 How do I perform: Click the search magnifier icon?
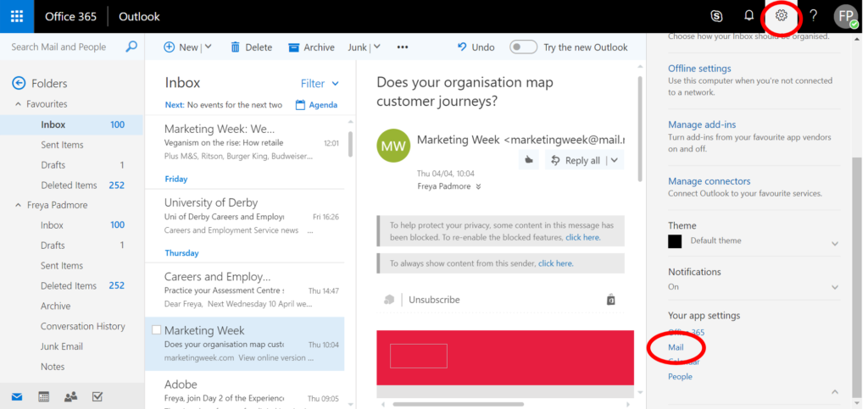tap(131, 47)
